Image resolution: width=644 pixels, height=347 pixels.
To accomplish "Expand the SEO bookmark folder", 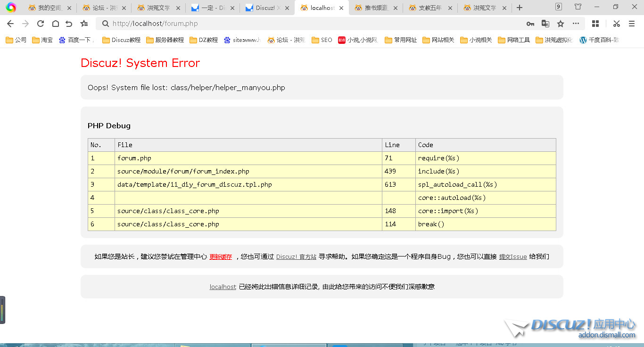I will point(322,40).
